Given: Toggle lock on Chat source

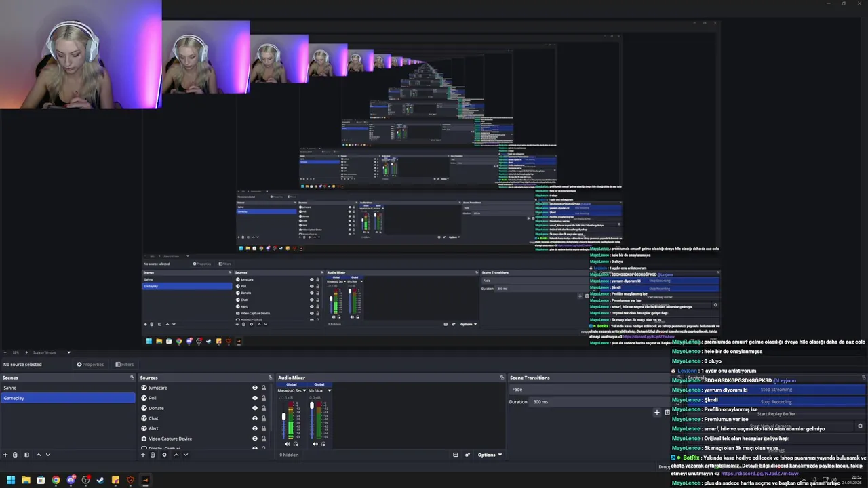Looking at the screenshot, I should 264,418.
